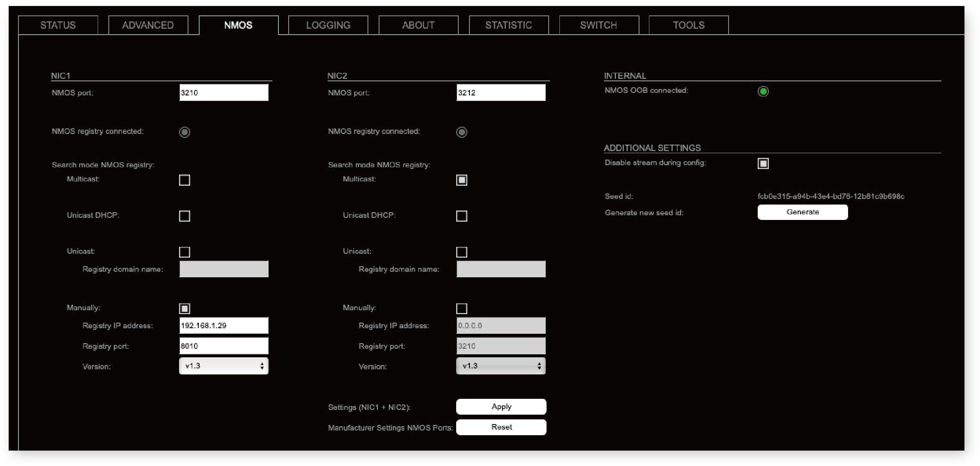Image resolution: width=980 pixels, height=466 pixels.
Task: Switch to the ADVANCED tab
Action: (148, 25)
